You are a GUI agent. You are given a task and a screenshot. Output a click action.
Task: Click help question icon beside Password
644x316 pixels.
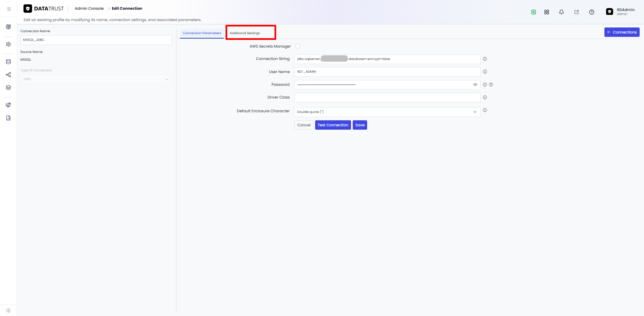[491, 85]
